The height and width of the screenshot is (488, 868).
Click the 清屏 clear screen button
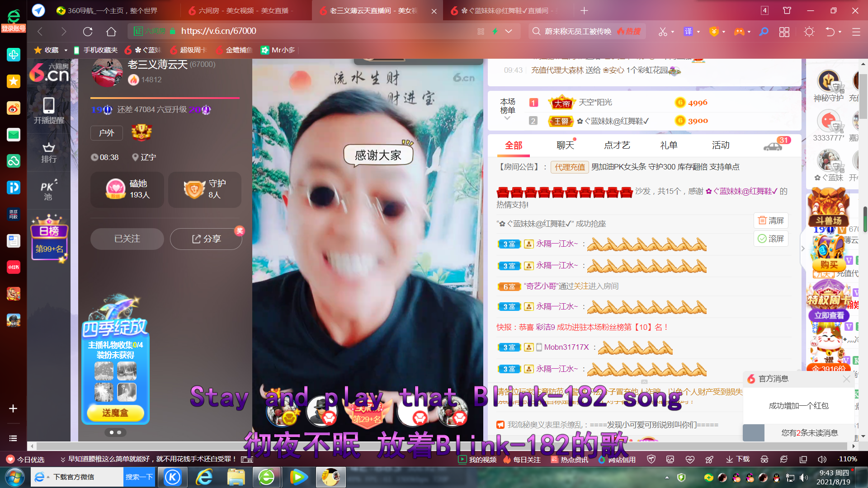771,221
